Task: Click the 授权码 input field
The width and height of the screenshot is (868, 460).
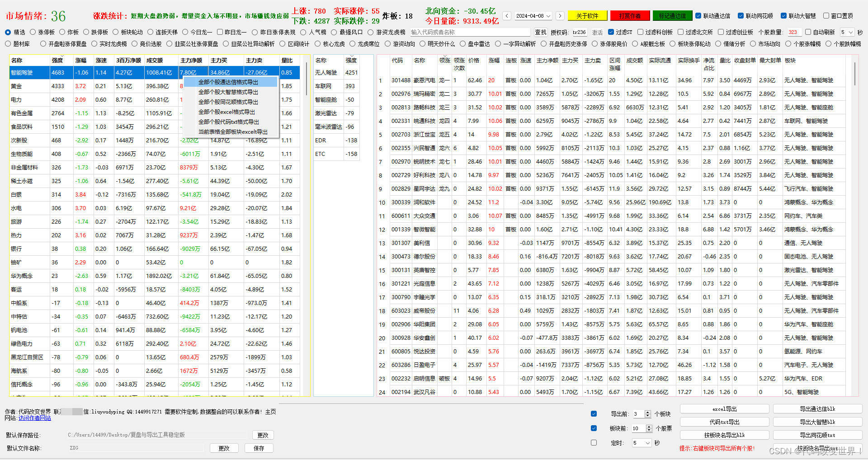Action: [579, 32]
